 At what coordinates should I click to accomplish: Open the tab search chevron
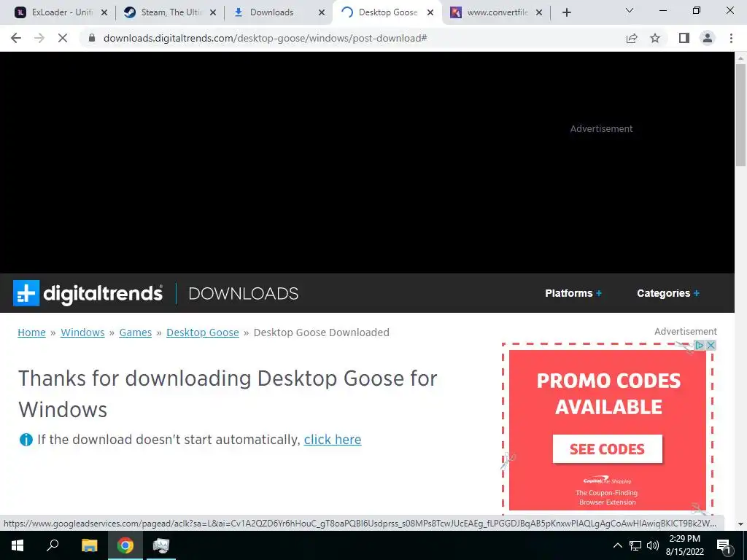(x=630, y=10)
